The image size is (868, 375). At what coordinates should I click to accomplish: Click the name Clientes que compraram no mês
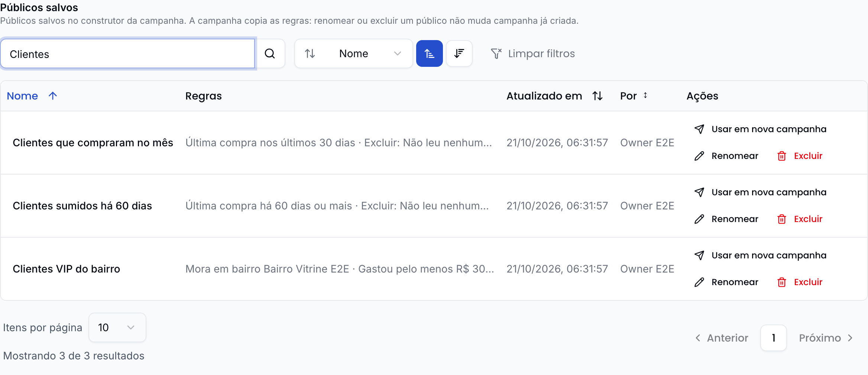point(93,143)
